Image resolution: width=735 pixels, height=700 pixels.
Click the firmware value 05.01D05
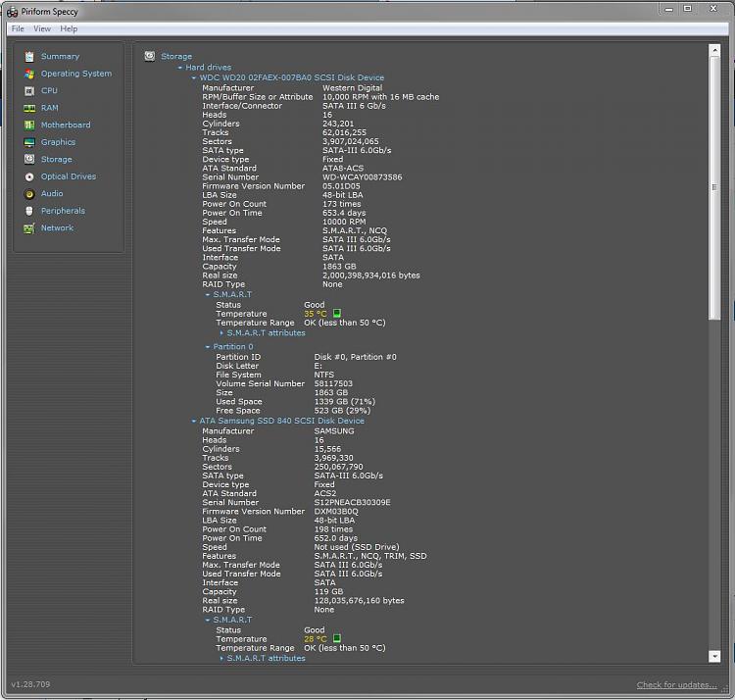pos(341,186)
